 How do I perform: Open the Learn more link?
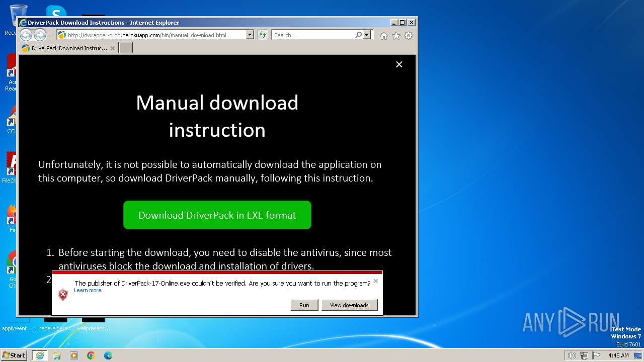(x=88, y=290)
